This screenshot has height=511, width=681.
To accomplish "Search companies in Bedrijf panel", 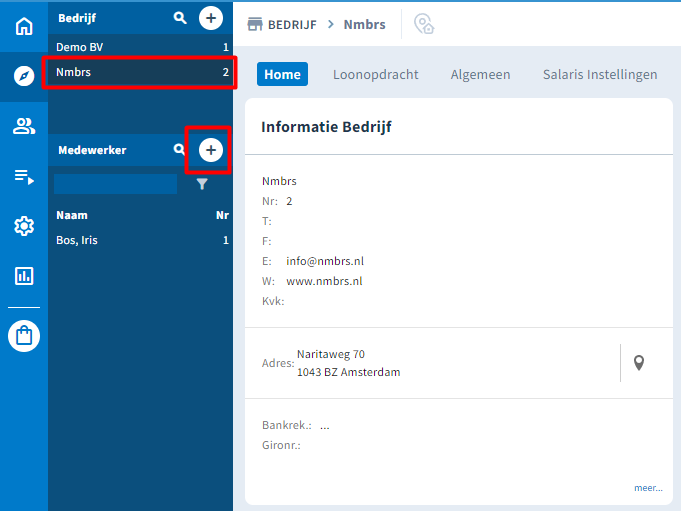I will [180, 18].
